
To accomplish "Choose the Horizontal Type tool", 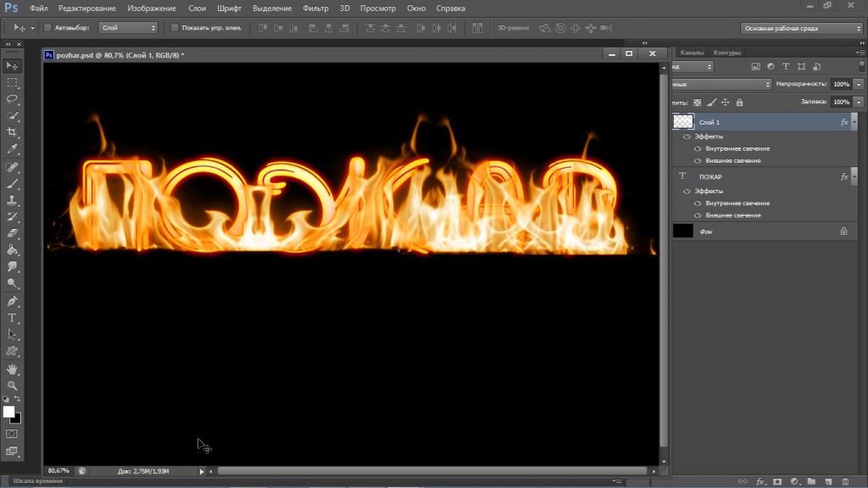I will tap(13, 318).
